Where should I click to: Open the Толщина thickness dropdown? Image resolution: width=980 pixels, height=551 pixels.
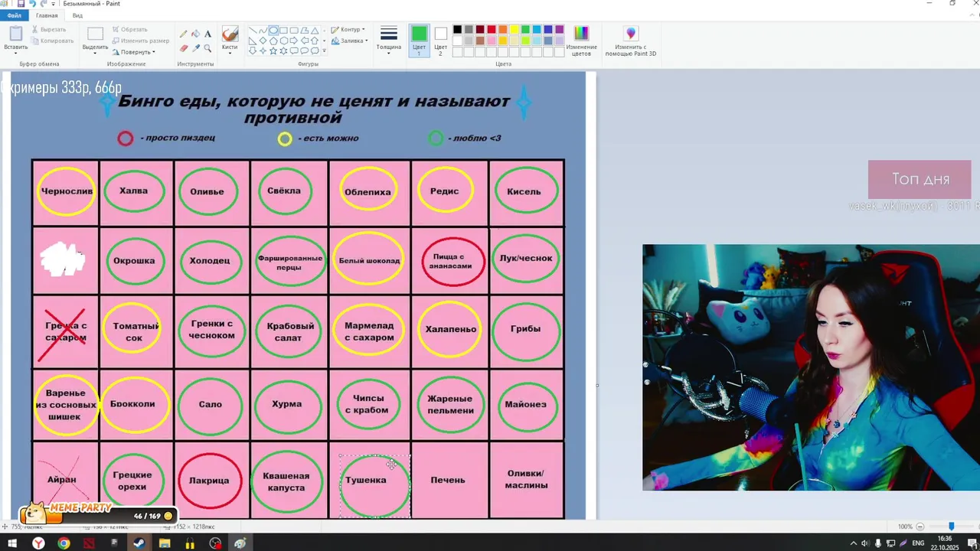tap(389, 41)
